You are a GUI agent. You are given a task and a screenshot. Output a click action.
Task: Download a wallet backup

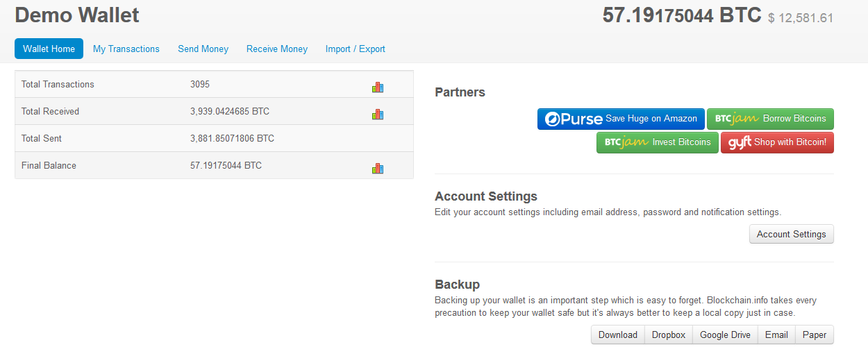(x=618, y=335)
